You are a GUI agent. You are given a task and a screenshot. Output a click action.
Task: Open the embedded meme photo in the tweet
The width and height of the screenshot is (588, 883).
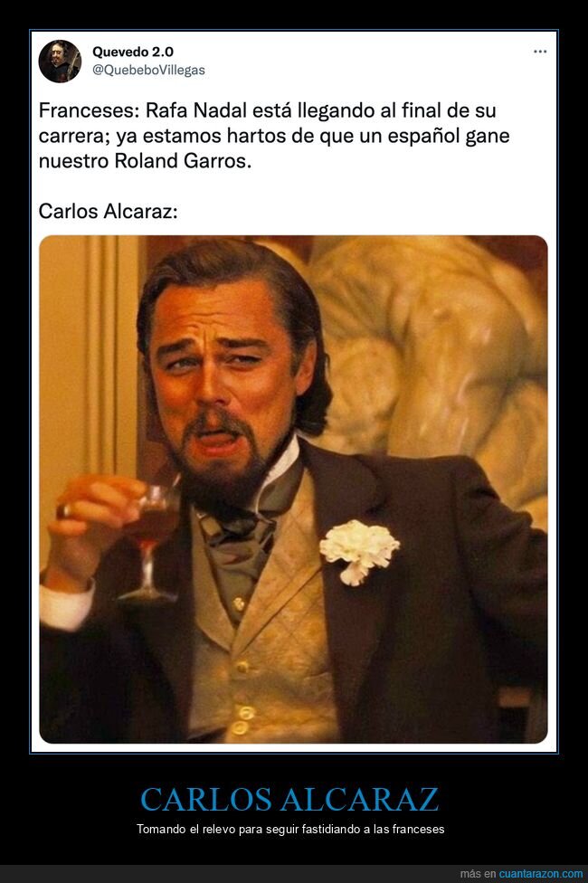click(x=293, y=489)
